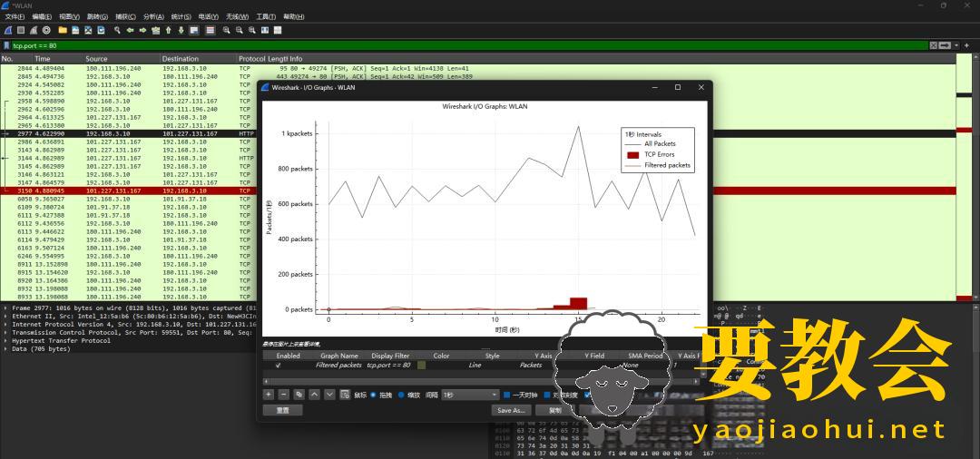This screenshot has height=459, width=980.
Task: Toggle Enabled checkbox for Filtered packets graph
Action: pos(279,365)
